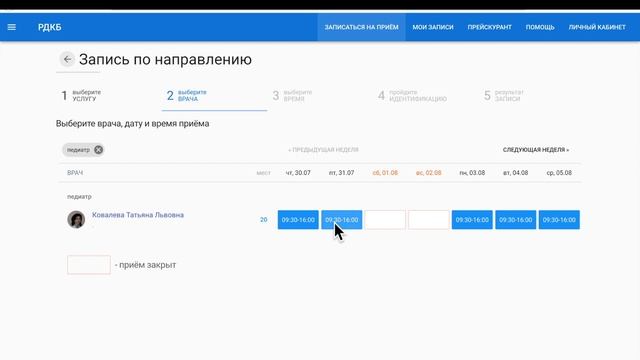The height and width of the screenshot is (360, 640).
Task: Click the closed slot for Sunday 02.08
Action: [x=429, y=220]
